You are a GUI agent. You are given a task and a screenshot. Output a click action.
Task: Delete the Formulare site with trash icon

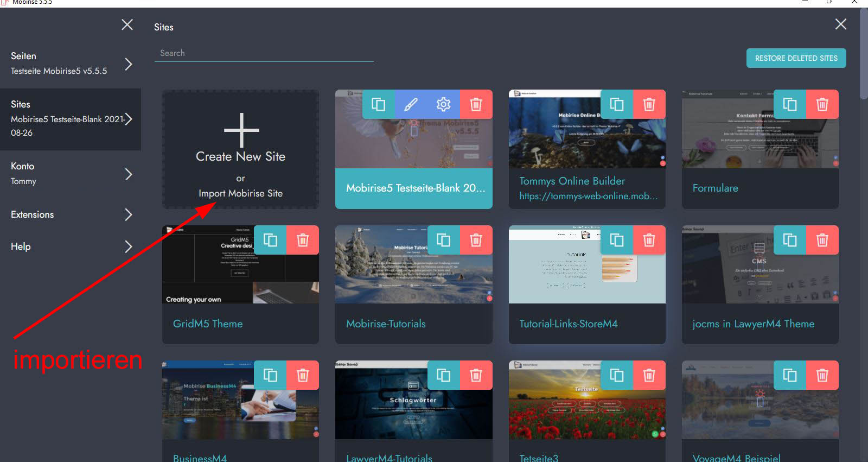[x=822, y=104]
